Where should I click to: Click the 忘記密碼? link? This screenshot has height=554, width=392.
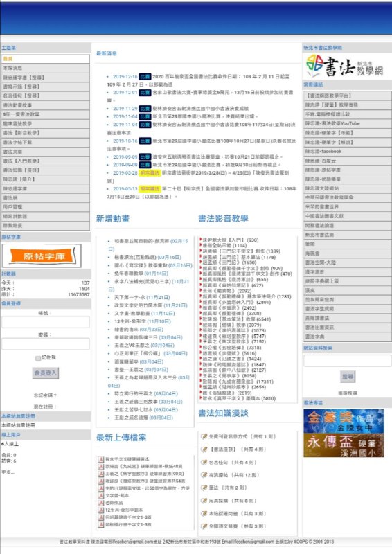(x=45, y=395)
